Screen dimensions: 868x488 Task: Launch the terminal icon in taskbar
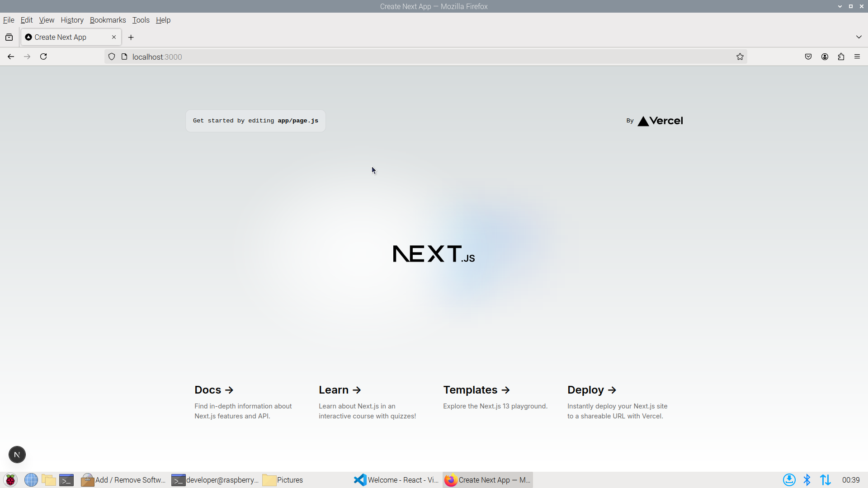pos(66,480)
